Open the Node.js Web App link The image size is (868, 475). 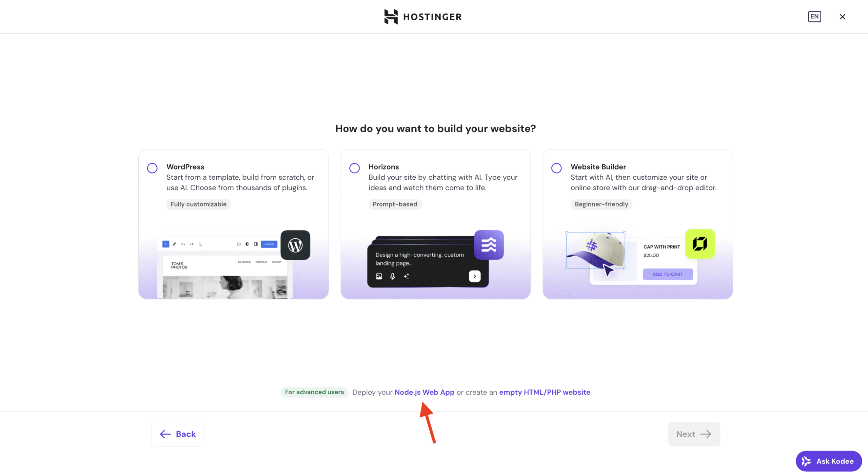coord(424,392)
